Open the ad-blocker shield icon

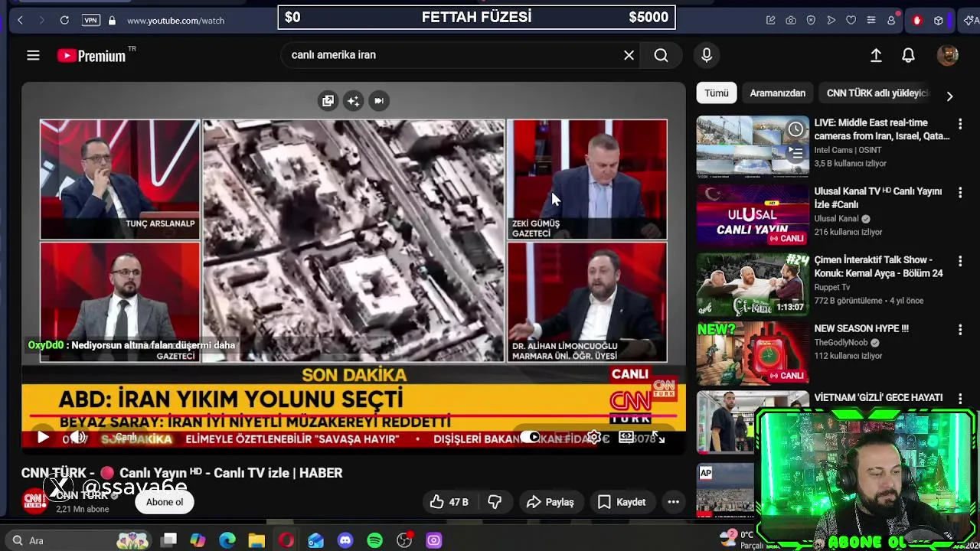pos(811,21)
